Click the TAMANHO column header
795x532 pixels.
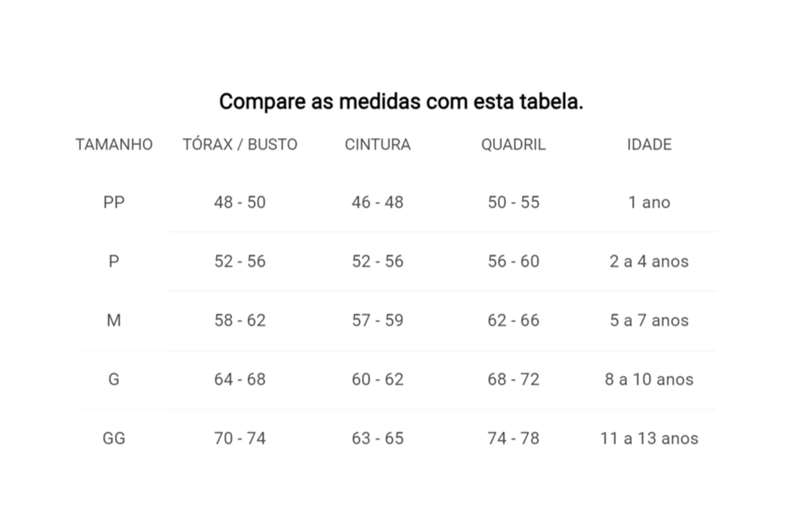coord(114,144)
